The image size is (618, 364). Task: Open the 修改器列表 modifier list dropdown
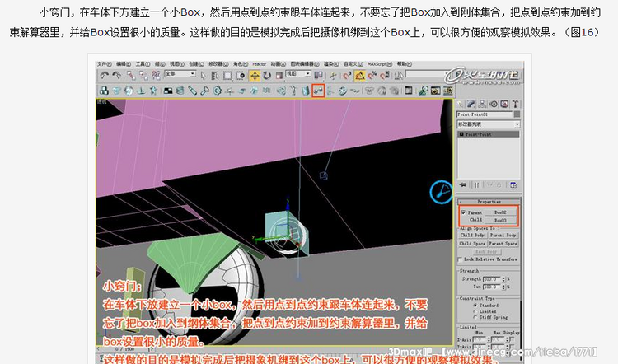coord(489,124)
